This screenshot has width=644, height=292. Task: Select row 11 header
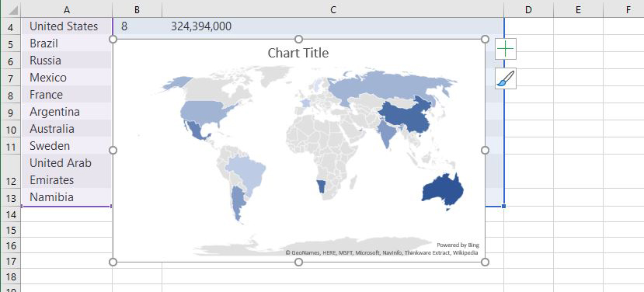(x=11, y=146)
